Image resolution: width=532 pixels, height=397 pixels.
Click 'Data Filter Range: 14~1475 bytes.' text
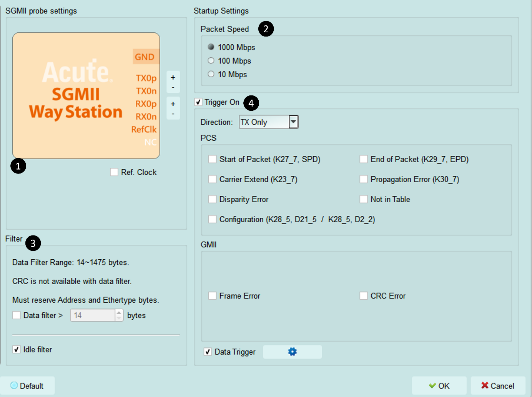tap(71, 262)
